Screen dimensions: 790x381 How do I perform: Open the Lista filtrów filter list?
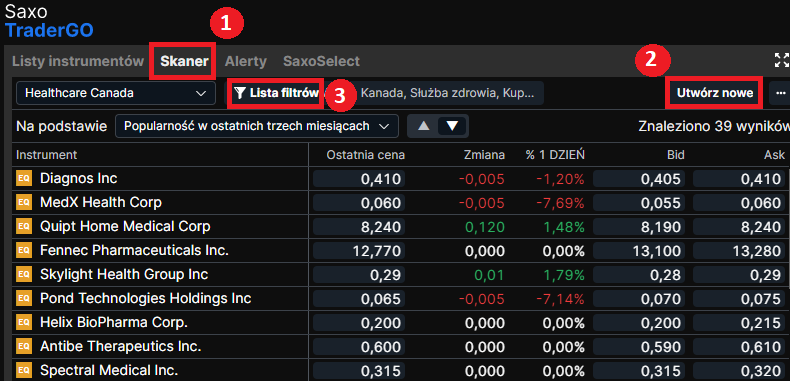coord(277,93)
